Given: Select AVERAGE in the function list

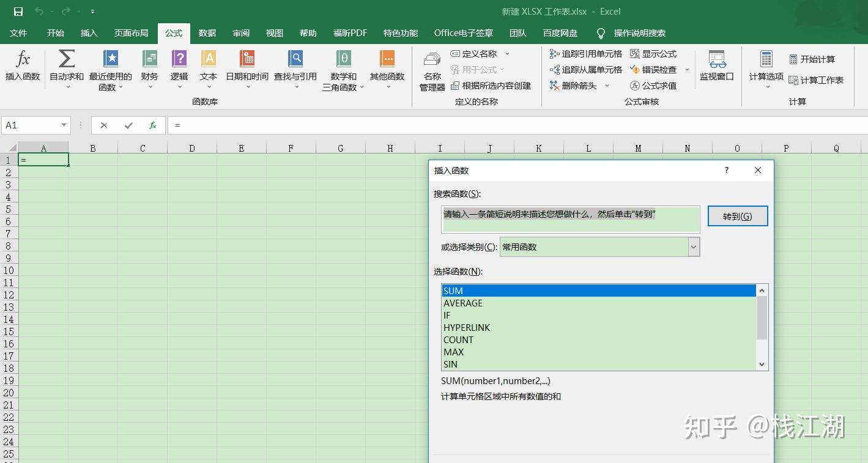Looking at the screenshot, I should [x=599, y=303].
